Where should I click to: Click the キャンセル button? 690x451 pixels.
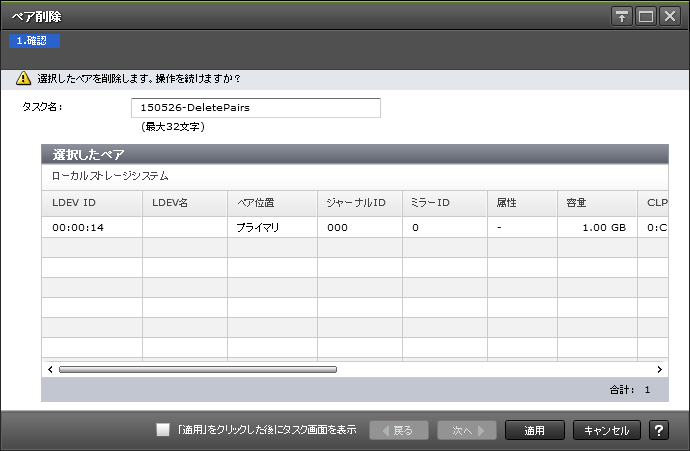pyautogui.click(x=606, y=430)
